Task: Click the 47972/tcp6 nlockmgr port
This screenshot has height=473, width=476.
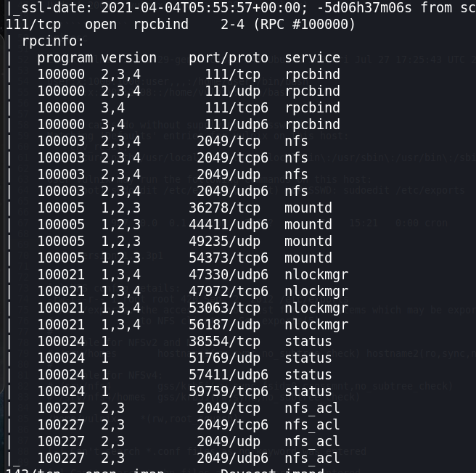Action: [x=229, y=291]
